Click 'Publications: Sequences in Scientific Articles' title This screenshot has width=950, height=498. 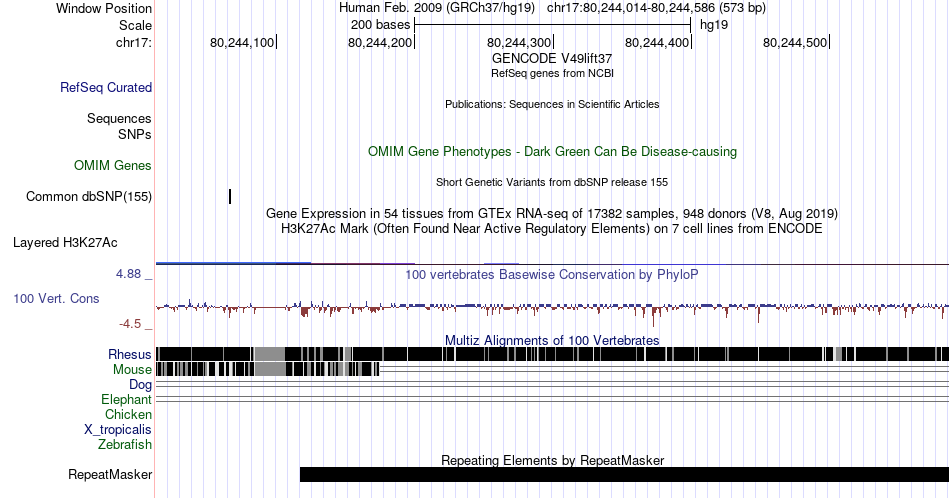tap(552, 104)
